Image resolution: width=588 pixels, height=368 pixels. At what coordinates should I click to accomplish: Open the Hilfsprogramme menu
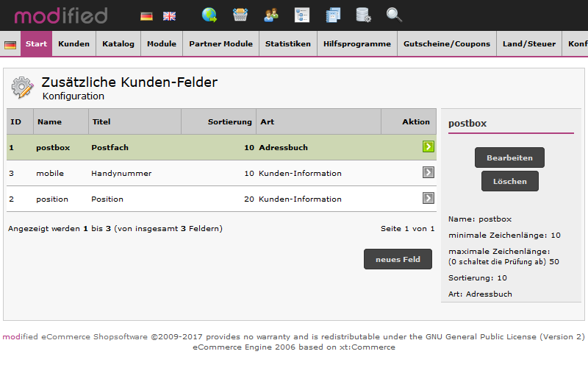coord(357,44)
